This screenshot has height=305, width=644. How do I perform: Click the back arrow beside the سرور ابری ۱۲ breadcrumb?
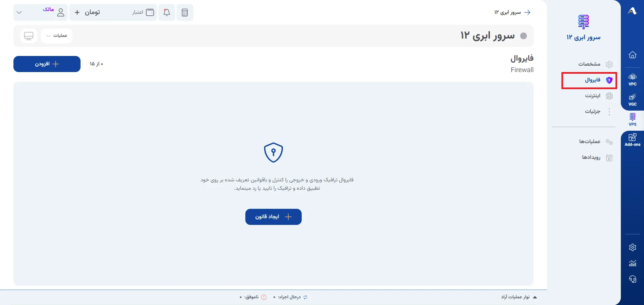pos(527,12)
